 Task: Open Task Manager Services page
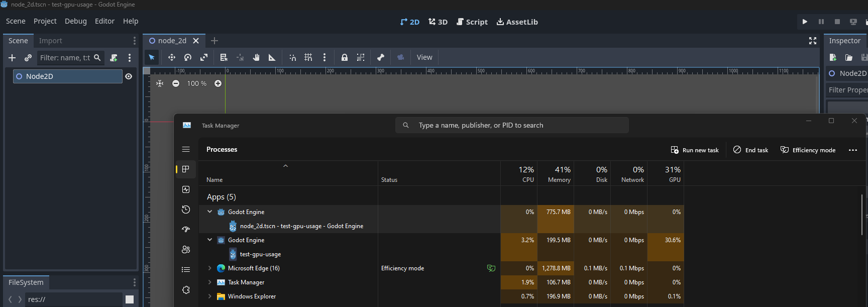click(x=186, y=290)
